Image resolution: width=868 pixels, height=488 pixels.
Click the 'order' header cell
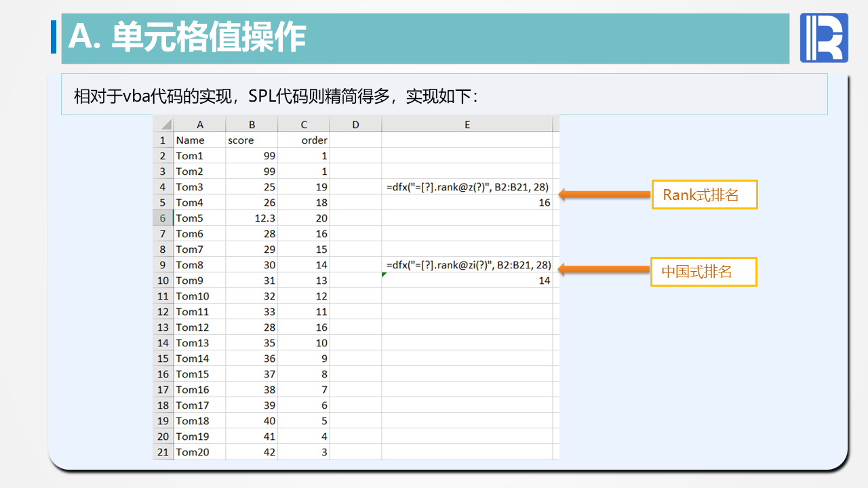304,140
